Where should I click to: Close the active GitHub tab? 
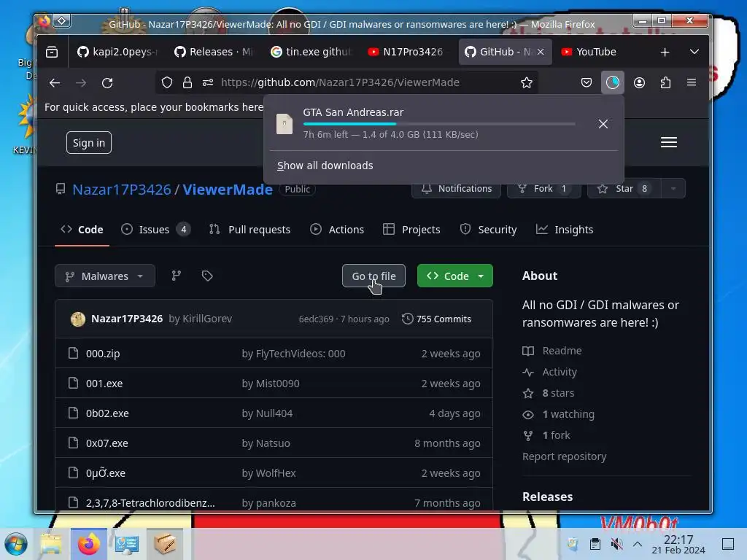tap(541, 52)
